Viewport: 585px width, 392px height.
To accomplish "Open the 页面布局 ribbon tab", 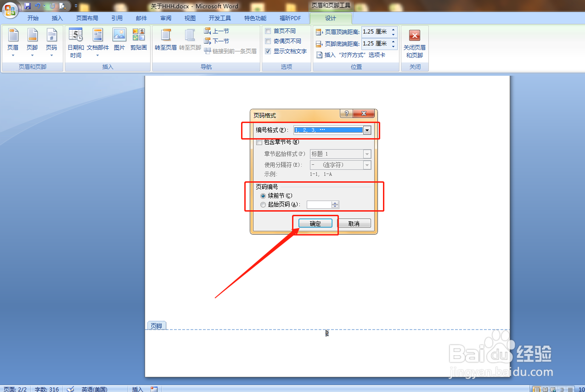I will coord(87,18).
